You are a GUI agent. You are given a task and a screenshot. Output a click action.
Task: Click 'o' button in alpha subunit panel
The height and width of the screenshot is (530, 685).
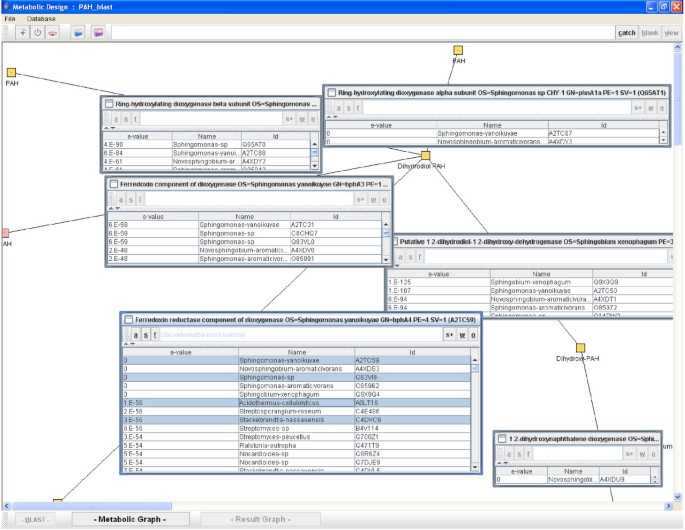662,108
